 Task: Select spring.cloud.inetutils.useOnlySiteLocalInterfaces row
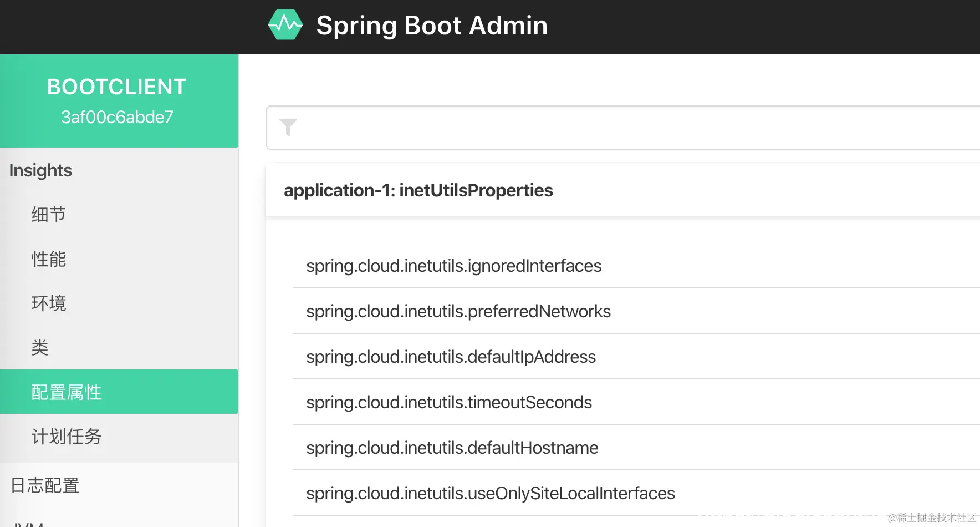point(636,493)
